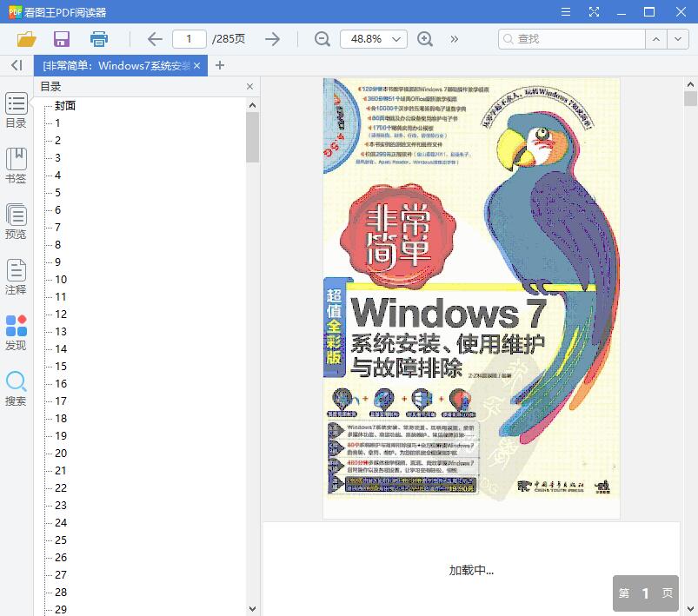The width and height of the screenshot is (698, 616).
Task: Click the 第 1 页 page indicator badge
Action: point(646,593)
